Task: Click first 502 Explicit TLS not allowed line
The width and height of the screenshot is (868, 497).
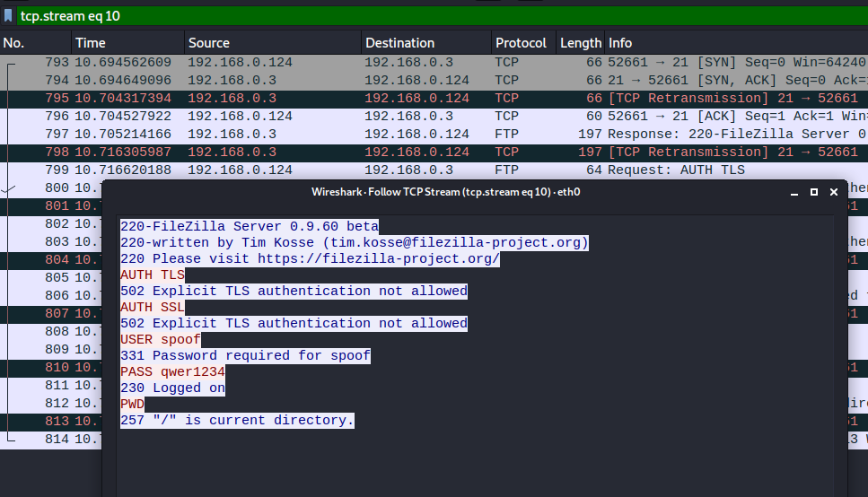Action: 294,291
